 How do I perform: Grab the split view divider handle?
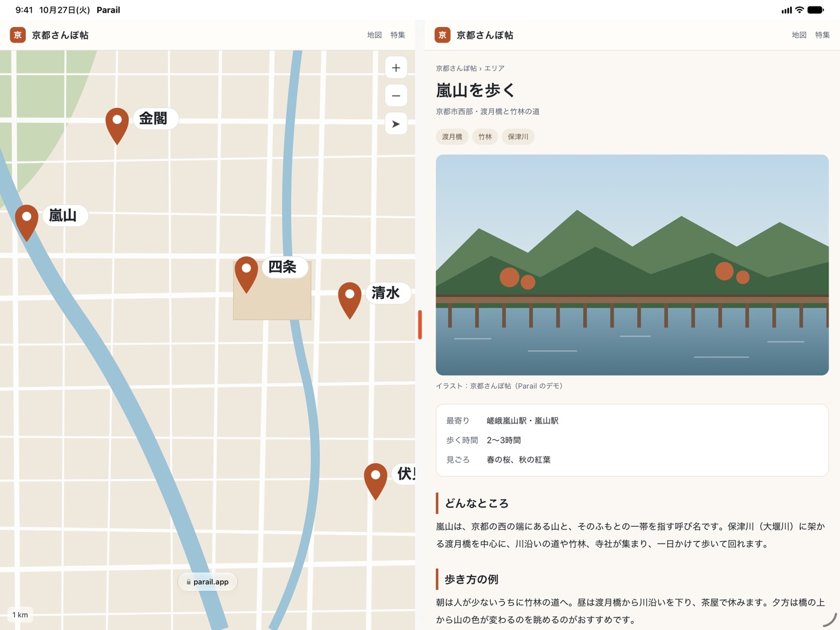[x=420, y=325]
